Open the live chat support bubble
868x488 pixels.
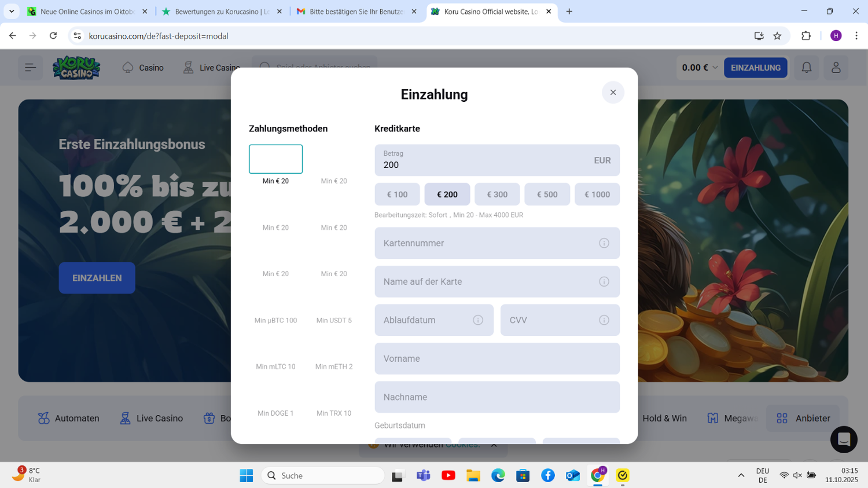pos(843,439)
